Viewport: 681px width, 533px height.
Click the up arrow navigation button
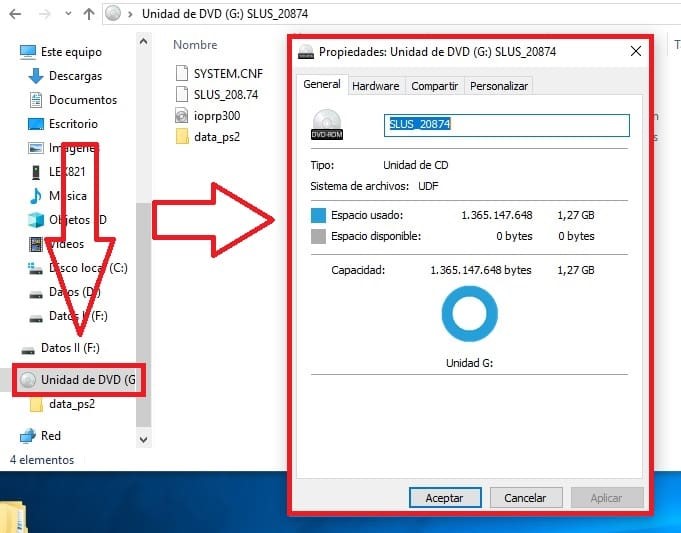pyautogui.click(x=89, y=14)
